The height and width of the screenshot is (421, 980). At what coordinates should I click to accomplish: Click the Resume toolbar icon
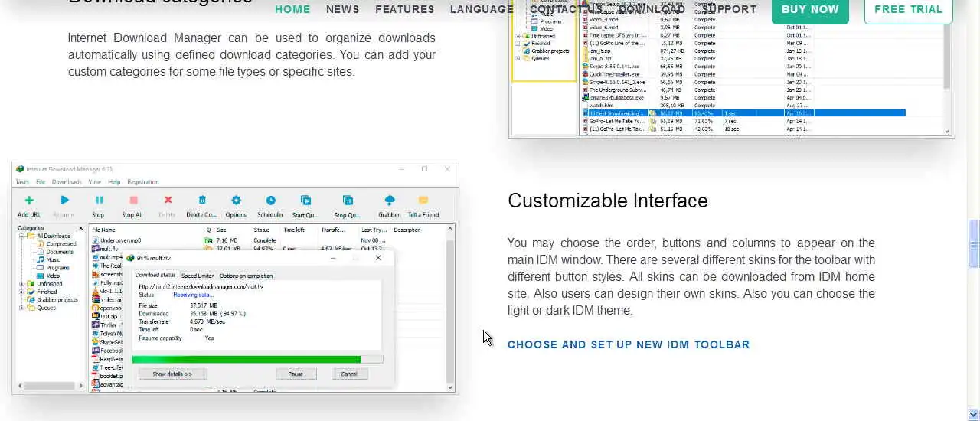coord(64,201)
